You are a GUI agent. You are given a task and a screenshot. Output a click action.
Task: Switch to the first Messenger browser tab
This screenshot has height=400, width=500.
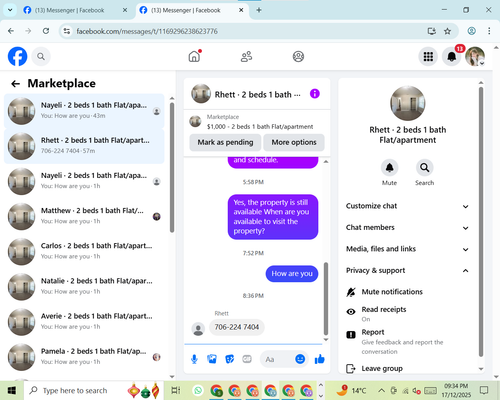pyautogui.click(x=76, y=10)
